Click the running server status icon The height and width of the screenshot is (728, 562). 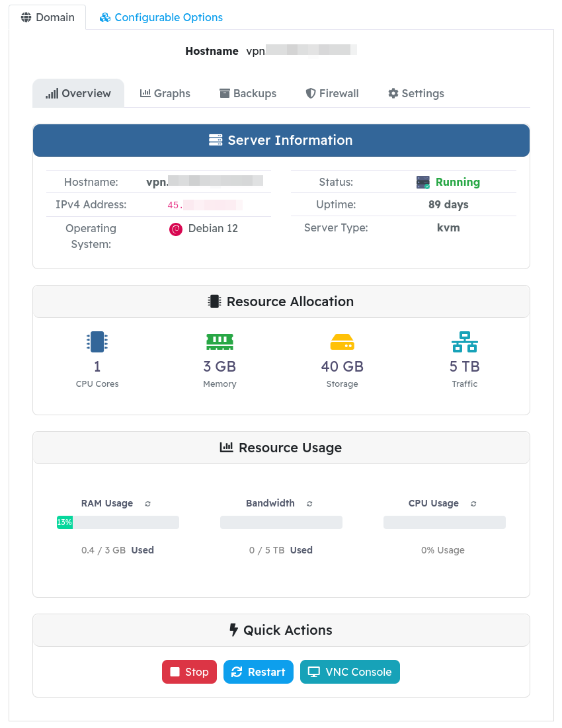422,182
